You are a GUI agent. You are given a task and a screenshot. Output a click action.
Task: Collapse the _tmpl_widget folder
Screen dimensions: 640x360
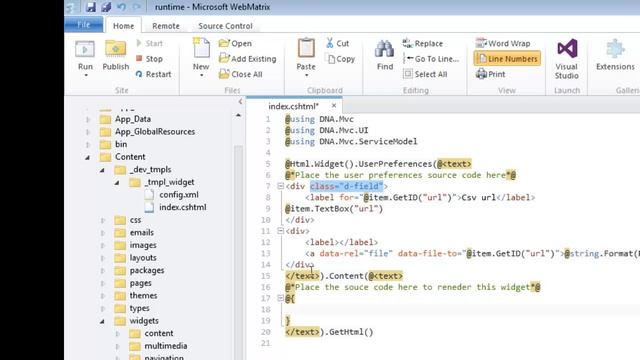[x=117, y=182]
